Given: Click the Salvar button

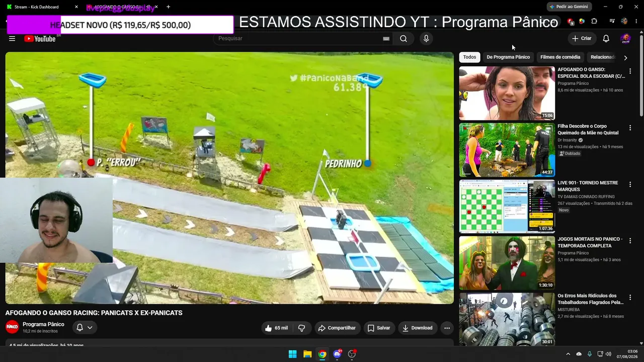Looking at the screenshot, I should (379, 328).
